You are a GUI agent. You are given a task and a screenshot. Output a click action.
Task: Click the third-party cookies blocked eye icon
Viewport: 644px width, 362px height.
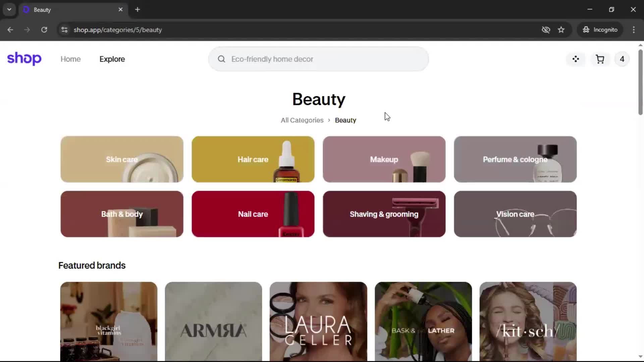pos(546,30)
